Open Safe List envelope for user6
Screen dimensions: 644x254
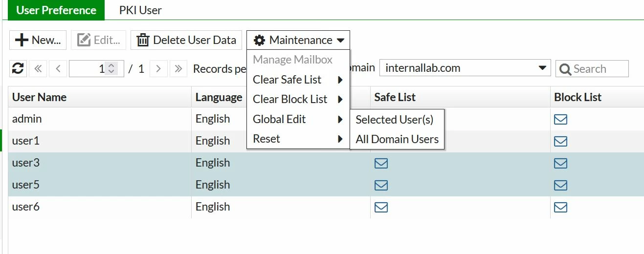[381, 207]
